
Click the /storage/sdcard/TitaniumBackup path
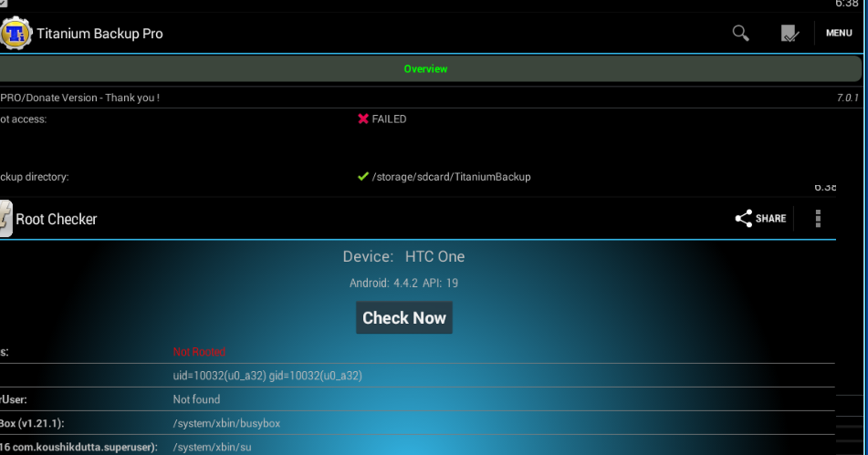[x=451, y=177]
